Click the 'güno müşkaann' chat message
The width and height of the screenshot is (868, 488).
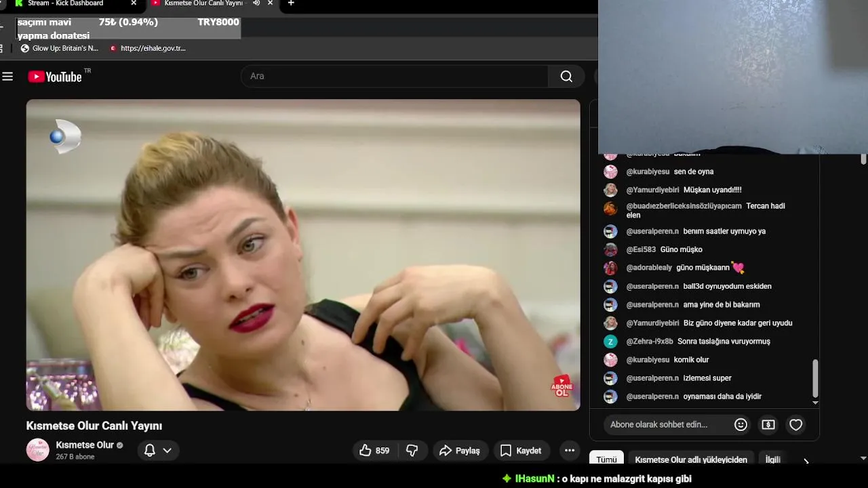coord(703,268)
